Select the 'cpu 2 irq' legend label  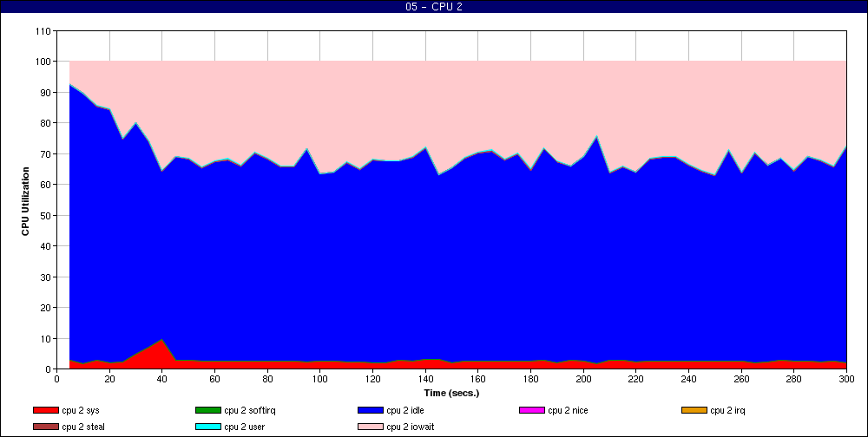coord(728,410)
